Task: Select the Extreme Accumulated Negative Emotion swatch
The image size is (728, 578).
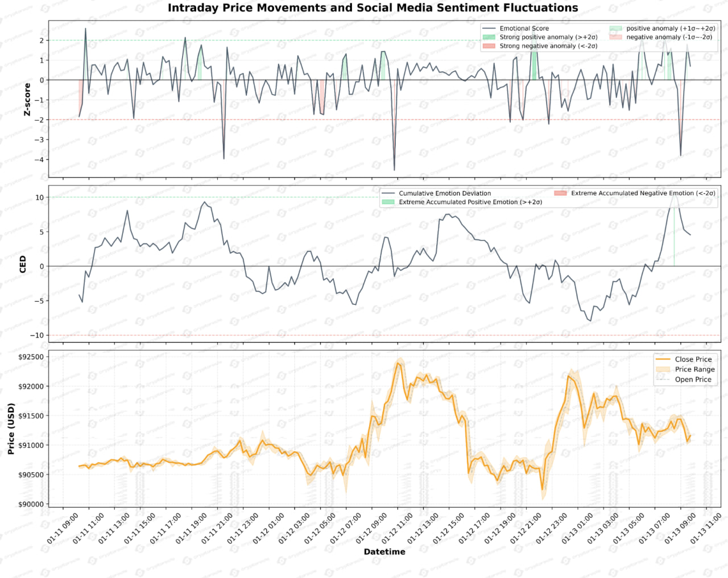Action: coord(560,193)
